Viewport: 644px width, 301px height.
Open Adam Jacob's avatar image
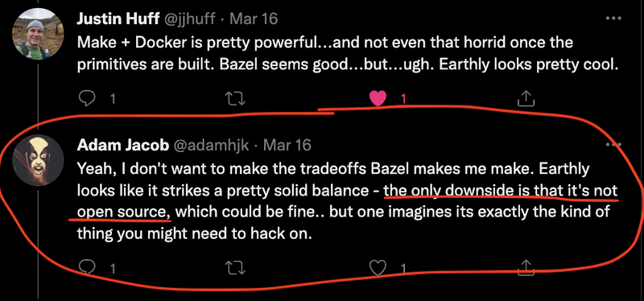point(38,161)
